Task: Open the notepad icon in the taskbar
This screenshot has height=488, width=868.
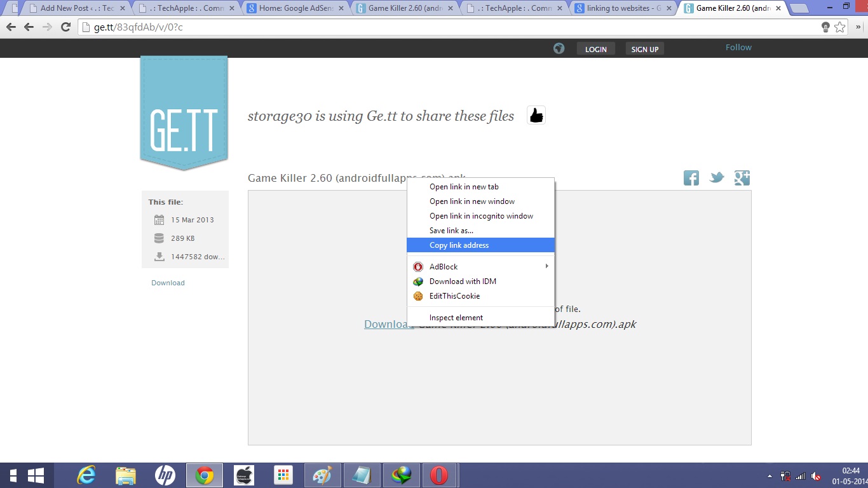Action: click(362, 475)
